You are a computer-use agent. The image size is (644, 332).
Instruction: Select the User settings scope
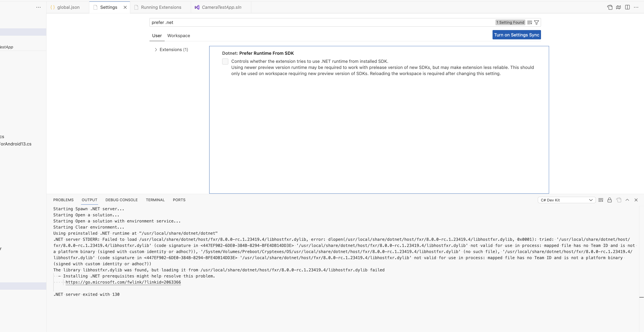tap(157, 36)
